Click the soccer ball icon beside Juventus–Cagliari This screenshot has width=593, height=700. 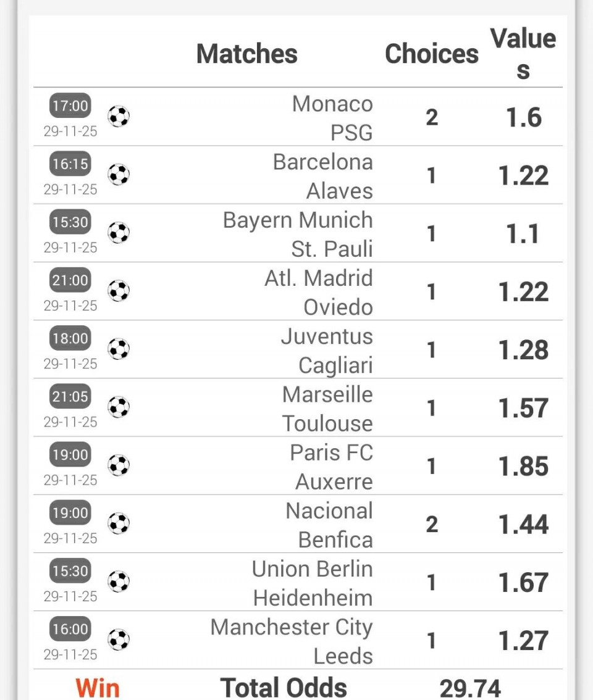coord(119,349)
